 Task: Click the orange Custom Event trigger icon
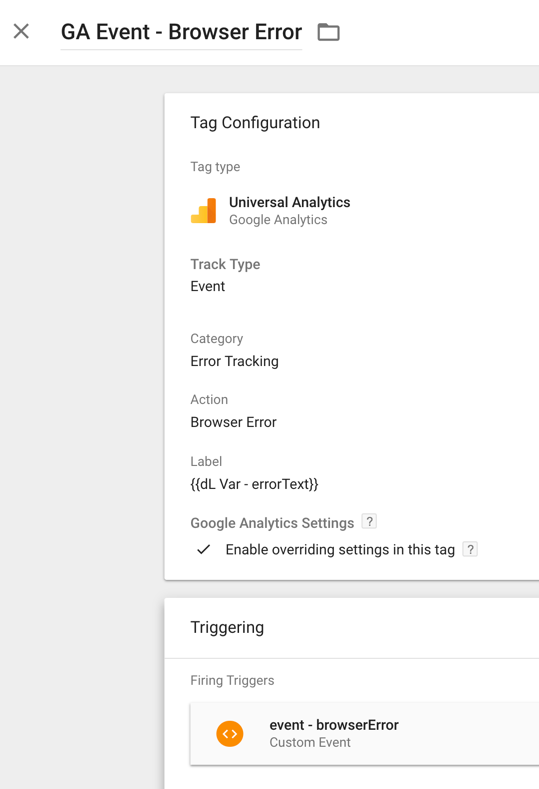point(230,734)
